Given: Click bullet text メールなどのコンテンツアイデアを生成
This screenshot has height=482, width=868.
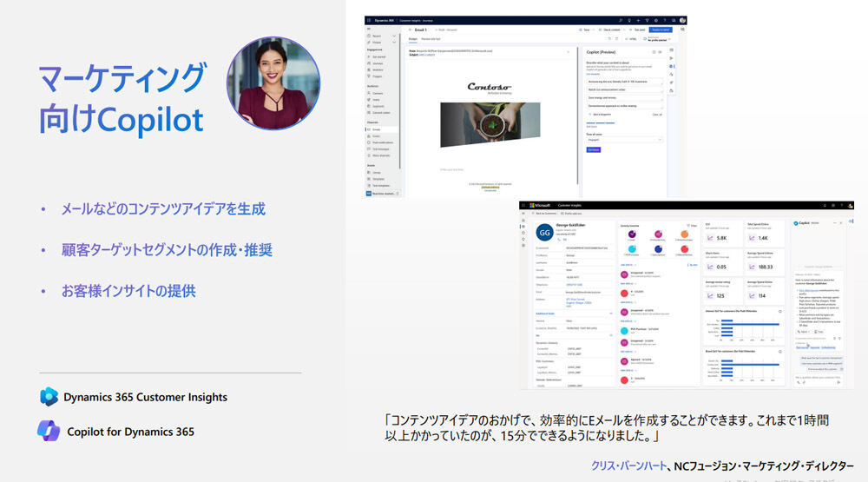Looking at the screenshot, I should [x=163, y=208].
